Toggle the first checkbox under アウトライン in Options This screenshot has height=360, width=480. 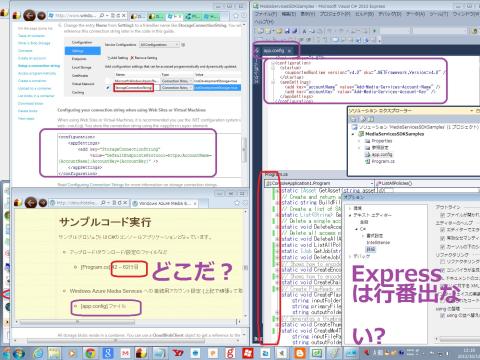(442, 215)
